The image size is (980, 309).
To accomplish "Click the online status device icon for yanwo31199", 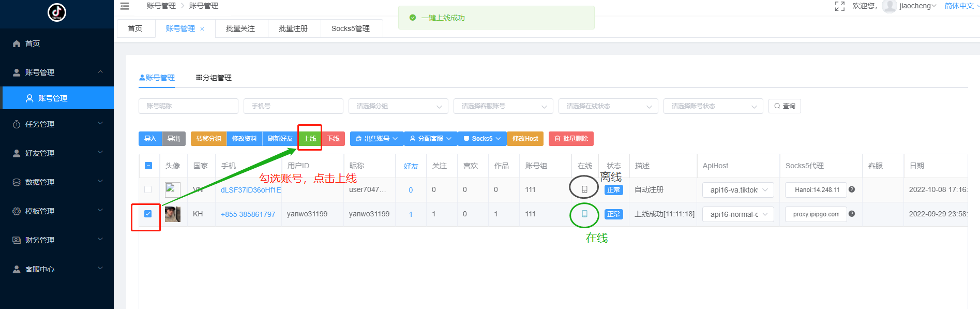I will click(584, 214).
